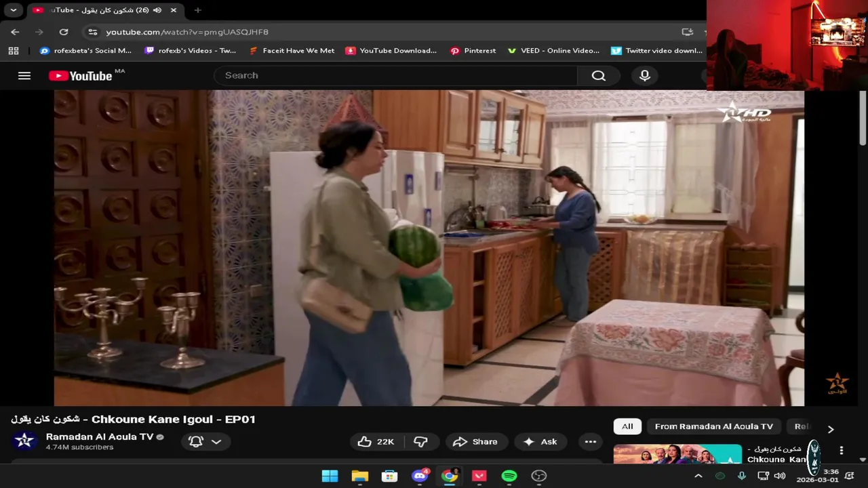Open a new browser tab with plus
The width and height of the screenshot is (868, 488).
click(x=197, y=10)
